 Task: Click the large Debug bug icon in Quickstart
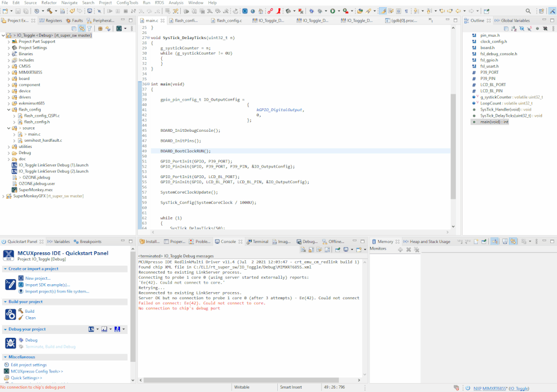pos(10,343)
